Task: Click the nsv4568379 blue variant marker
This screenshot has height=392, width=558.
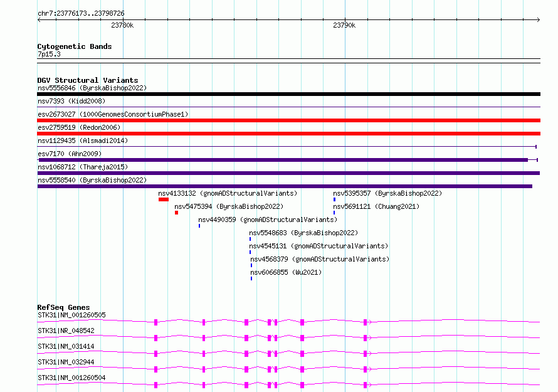Action: tap(251, 265)
